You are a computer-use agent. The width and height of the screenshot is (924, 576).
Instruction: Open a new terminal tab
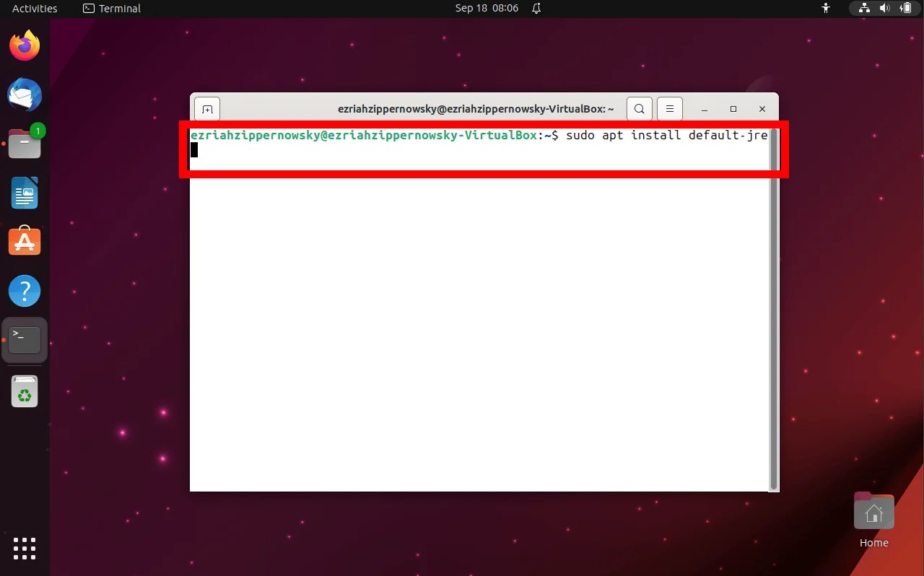click(x=207, y=108)
